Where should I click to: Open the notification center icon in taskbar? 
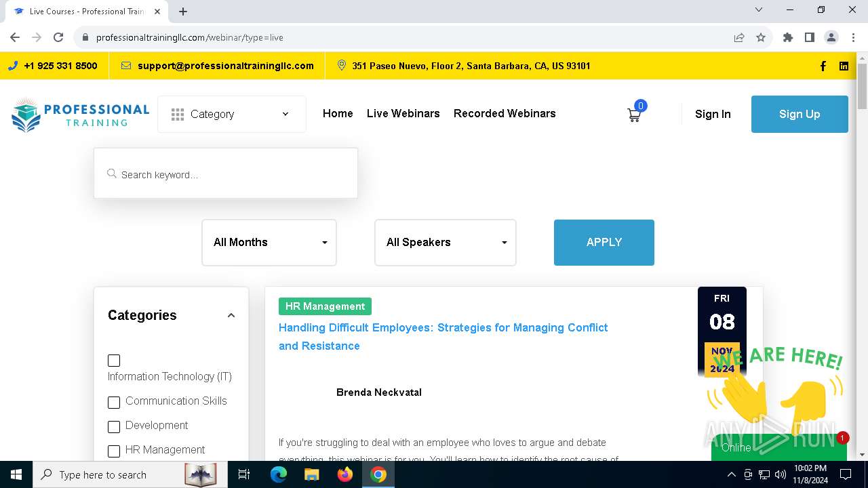click(x=846, y=474)
